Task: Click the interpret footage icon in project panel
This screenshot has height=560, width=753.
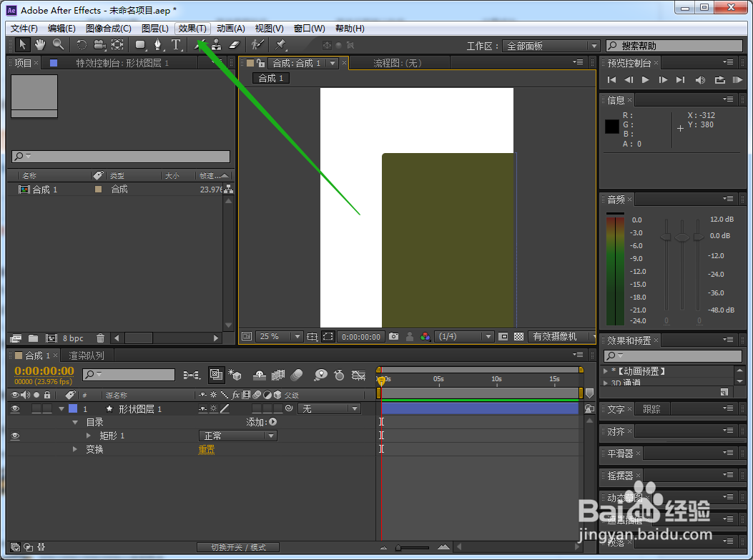Action: [x=16, y=338]
